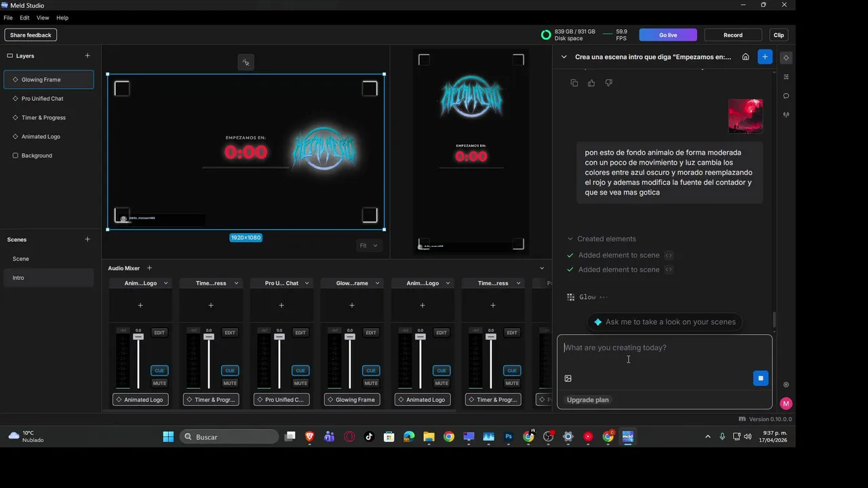Image resolution: width=868 pixels, height=488 pixels.
Task: Click the Share feedback button
Action: tap(31, 35)
